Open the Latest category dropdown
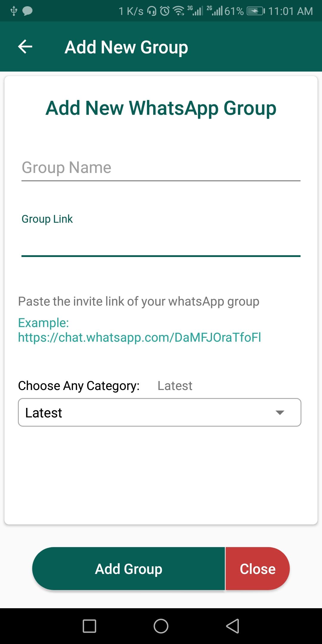The height and width of the screenshot is (644, 322). pos(160,412)
